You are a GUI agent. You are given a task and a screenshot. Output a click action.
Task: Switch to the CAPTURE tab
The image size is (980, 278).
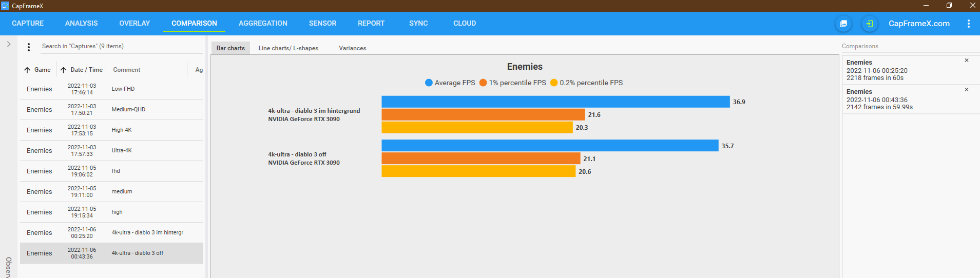pyautogui.click(x=28, y=23)
